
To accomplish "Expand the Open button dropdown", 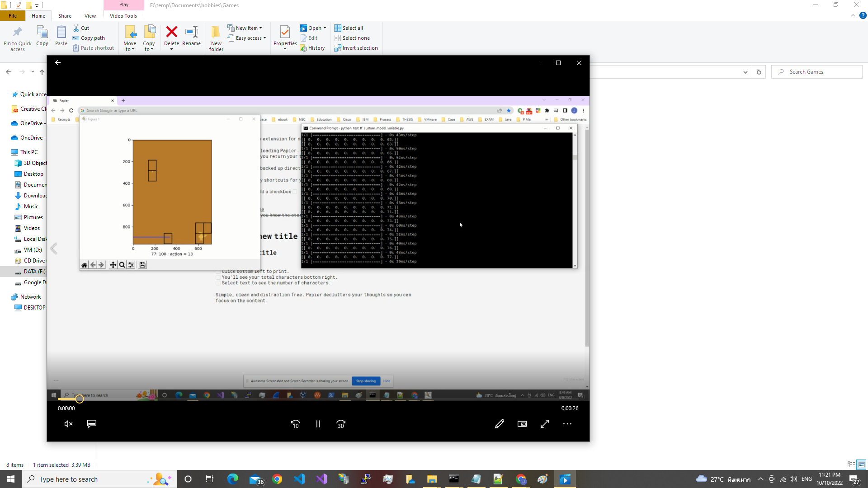I will 325,28.
